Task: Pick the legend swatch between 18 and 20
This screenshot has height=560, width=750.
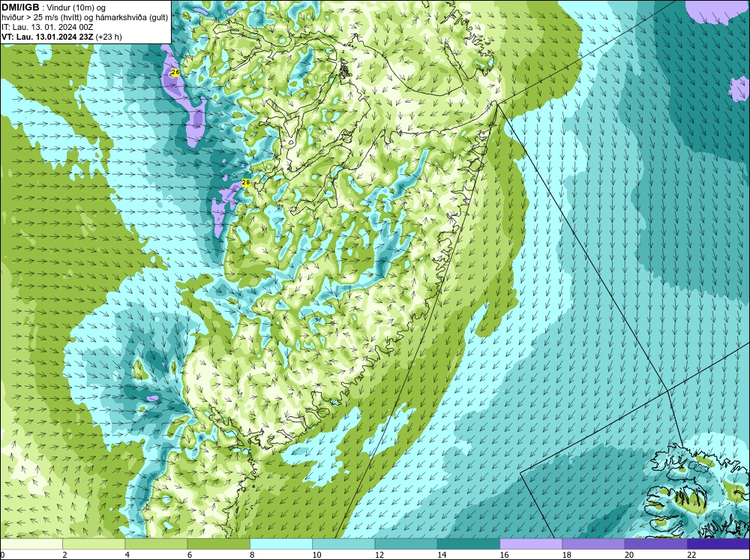Action: (593, 544)
